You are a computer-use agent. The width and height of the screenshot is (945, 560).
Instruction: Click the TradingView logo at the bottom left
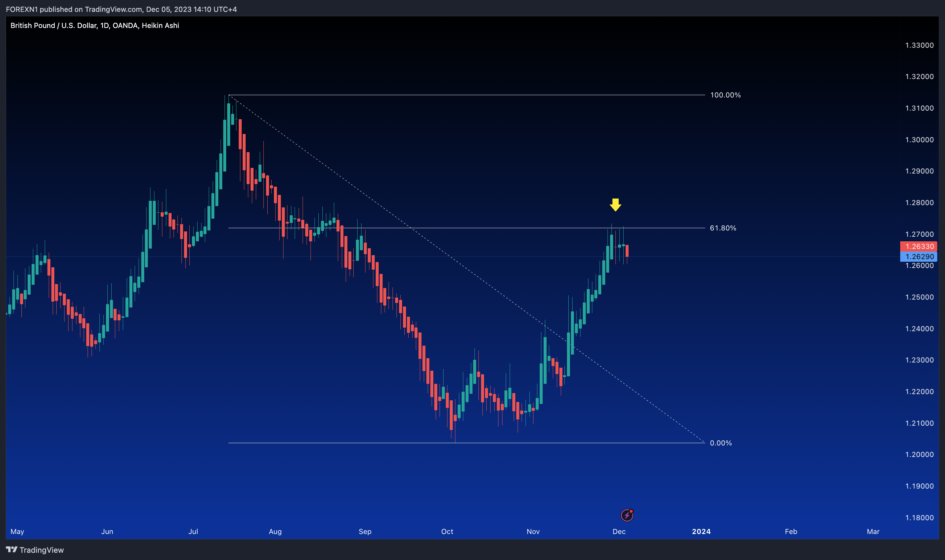[x=35, y=550]
